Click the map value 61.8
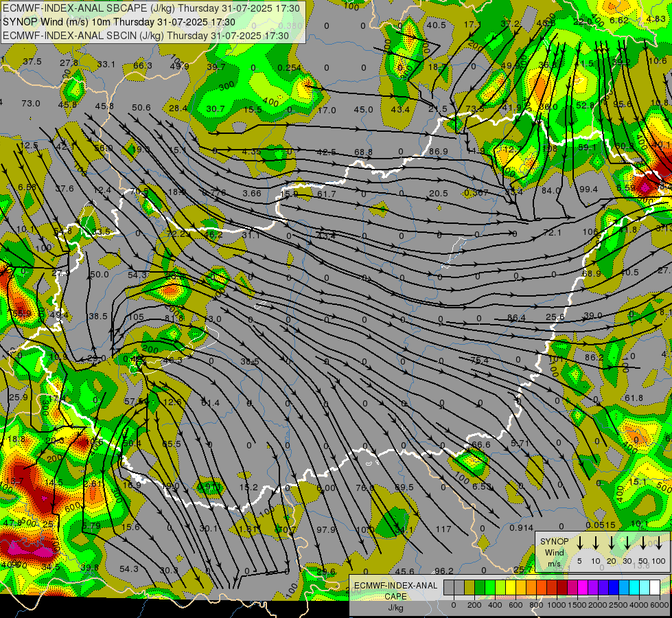This screenshot has height=618, width=672. click(634, 398)
